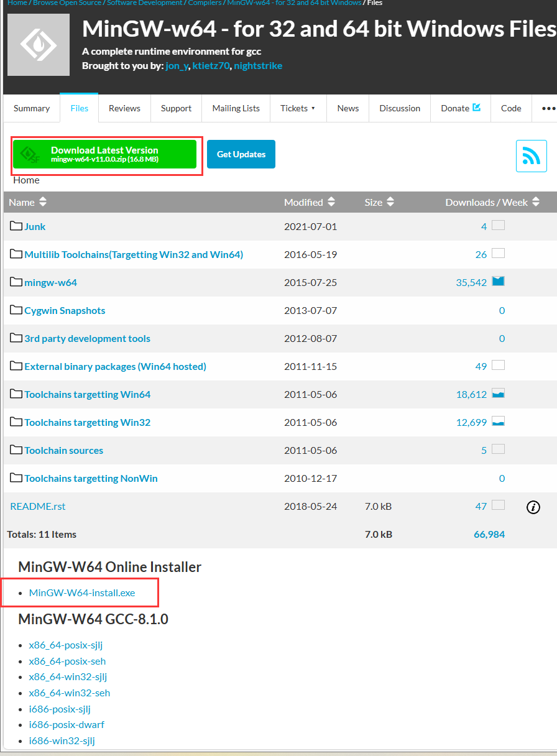557x756 pixels.
Task: Open the README.rst file link
Action: pyautogui.click(x=38, y=506)
